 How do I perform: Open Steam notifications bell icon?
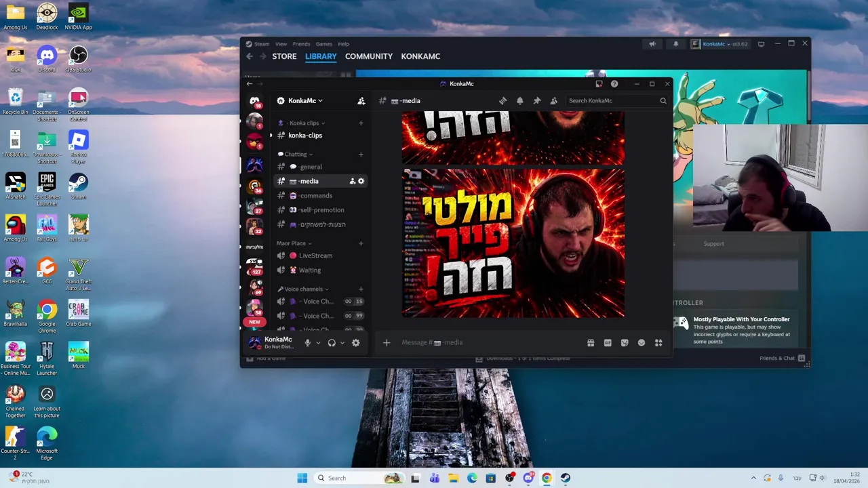pos(675,44)
